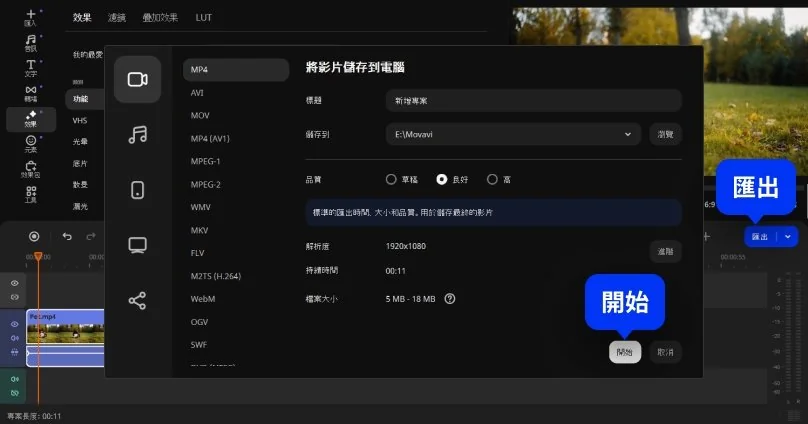Screen dimensions: 808x424
Task: Select the VHS effects category
Action: click(x=80, y=121)
